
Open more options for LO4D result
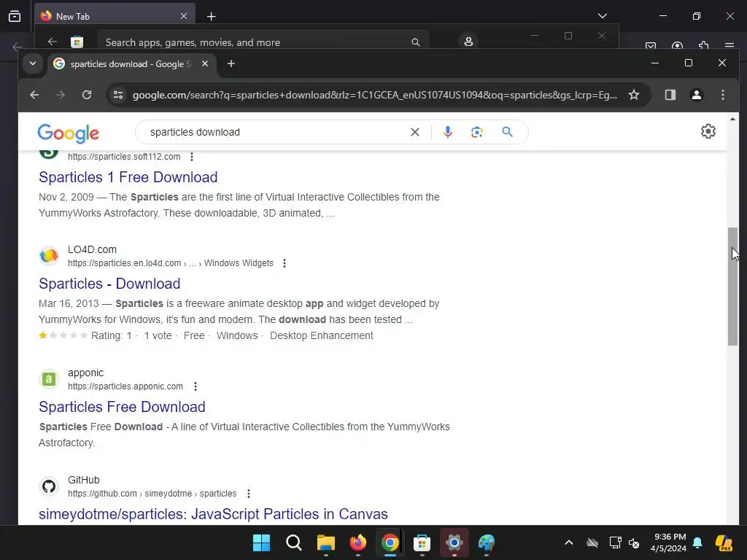285,263
